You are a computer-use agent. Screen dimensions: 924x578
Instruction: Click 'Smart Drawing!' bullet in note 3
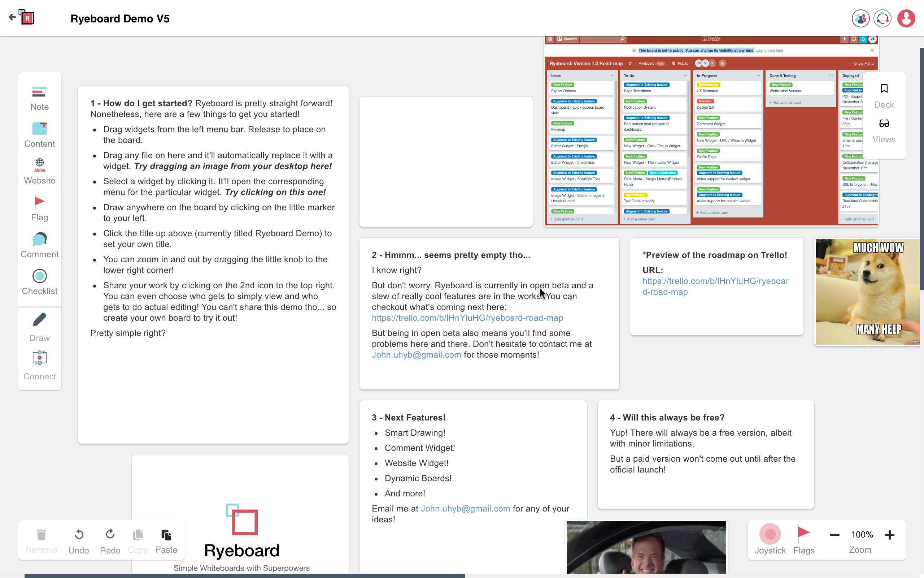[415, 433]
